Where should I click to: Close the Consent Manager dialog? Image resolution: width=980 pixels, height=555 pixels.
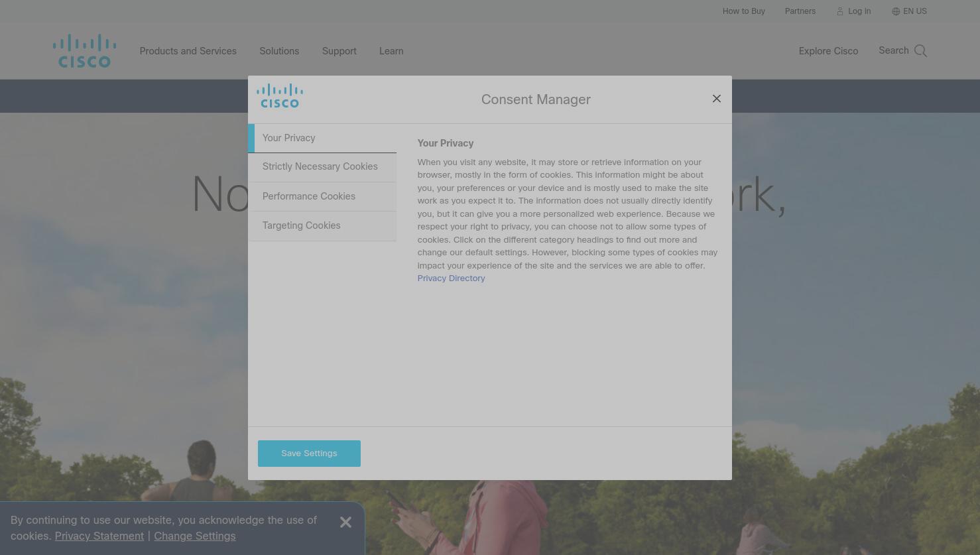[x=716, y=98]
